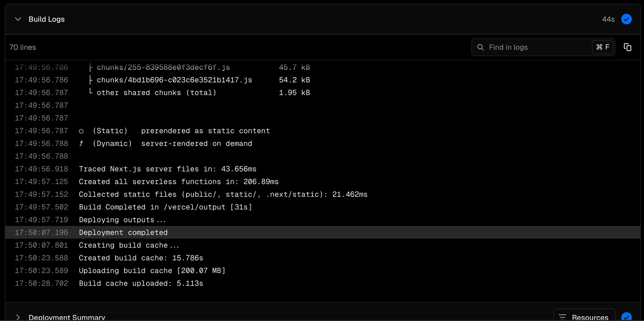Click the blue Build Logs success checkmark
This screenshot has height=321, width=644.
point(626,19)
